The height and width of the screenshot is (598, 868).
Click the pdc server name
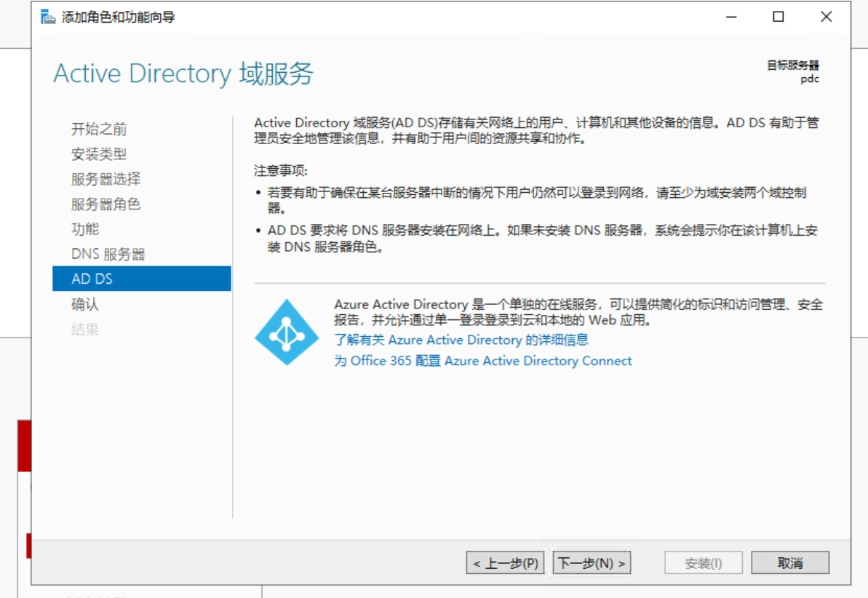click(x=810, y=79)
